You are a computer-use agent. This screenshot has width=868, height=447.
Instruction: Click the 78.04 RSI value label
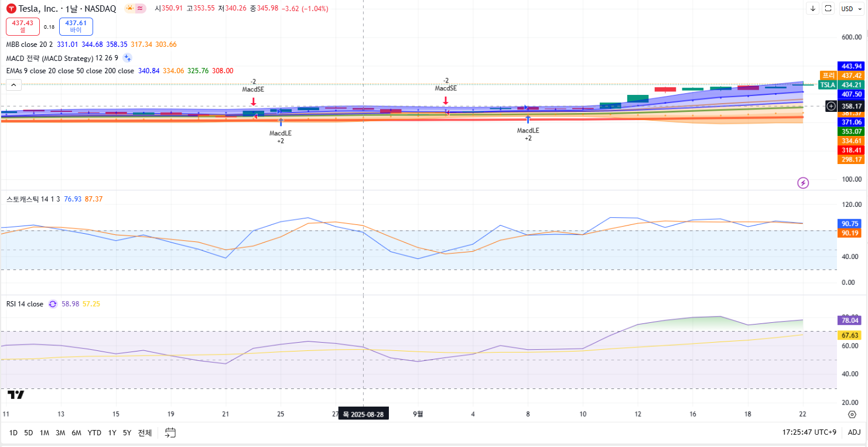[850, 320]
